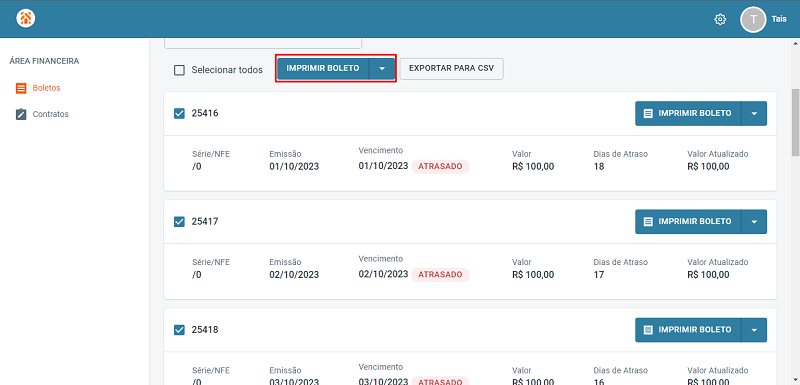Click the Contratos clipboard icon
800x385 pixels.
pos(21,114)
